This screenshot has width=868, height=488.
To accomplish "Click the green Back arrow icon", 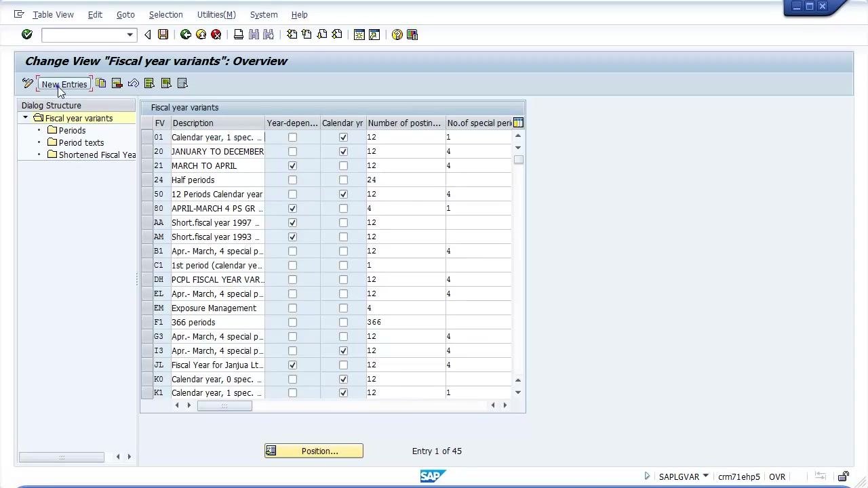I will [x=185, y=35].
